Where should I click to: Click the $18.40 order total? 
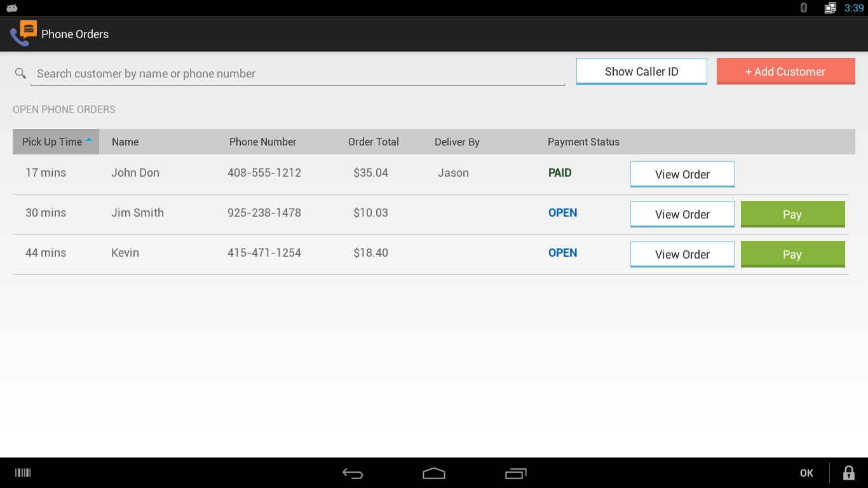371,253
